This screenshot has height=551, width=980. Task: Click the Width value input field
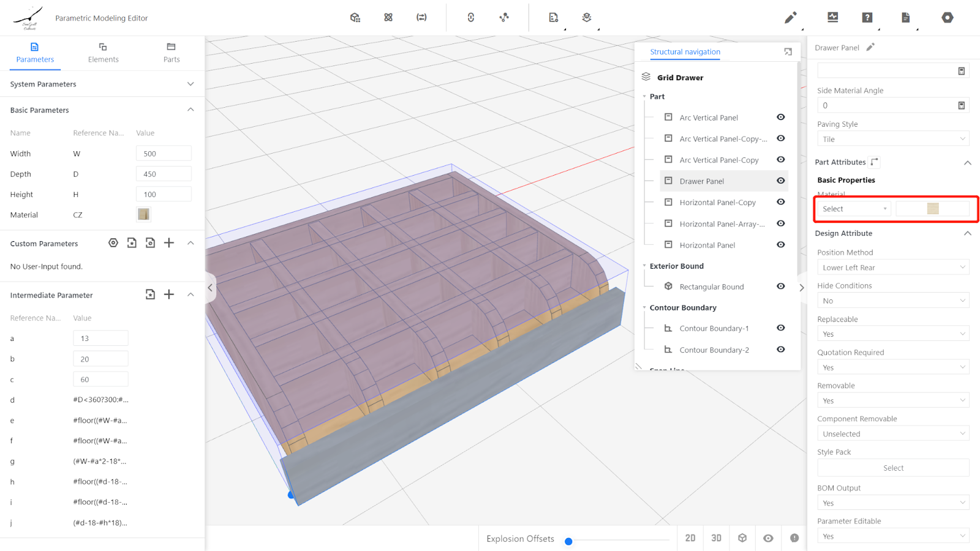[164, 154]
